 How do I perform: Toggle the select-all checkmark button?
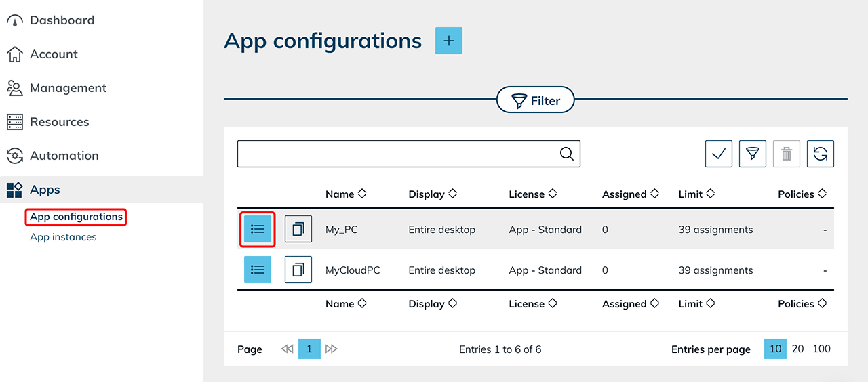(718, 154)
